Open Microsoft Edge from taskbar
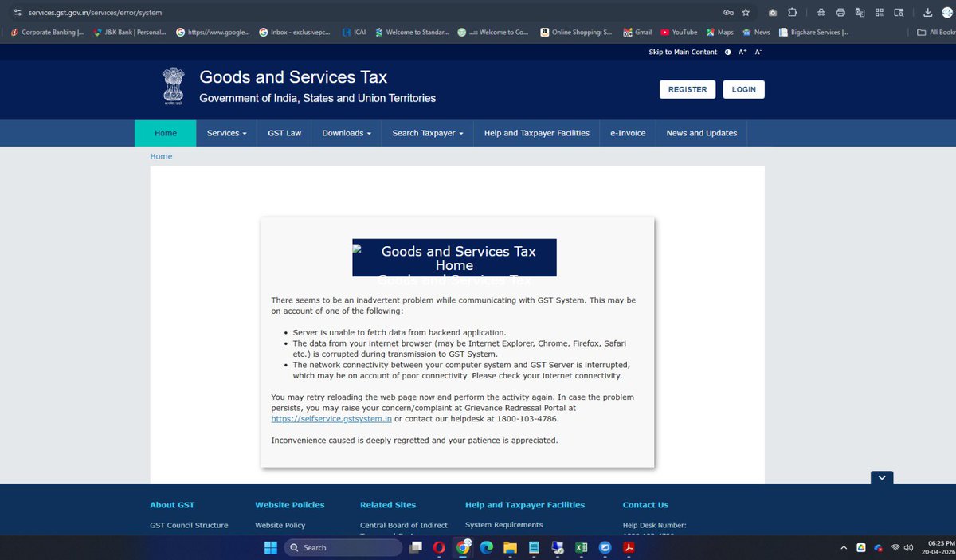956x560 pixels. pyautogui.click(x=487, y=548)
